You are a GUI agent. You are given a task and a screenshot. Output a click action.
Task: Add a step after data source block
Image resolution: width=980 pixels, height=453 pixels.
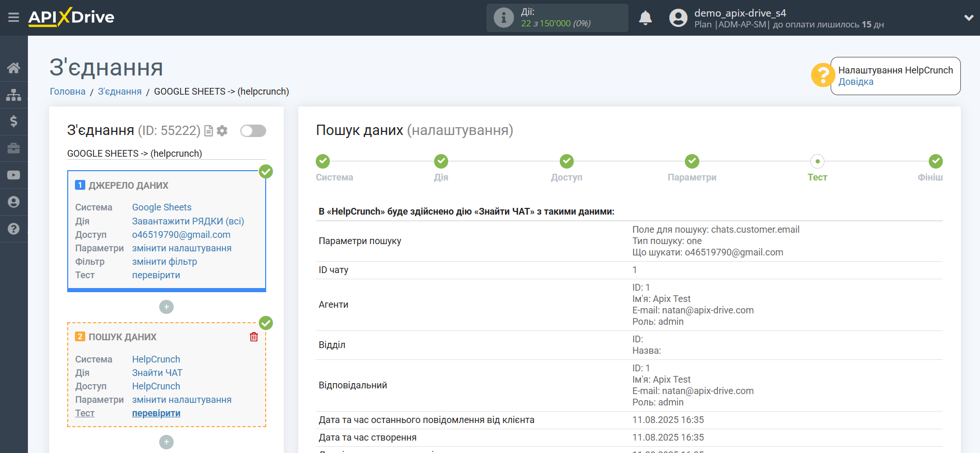click(x=166, y=307)
